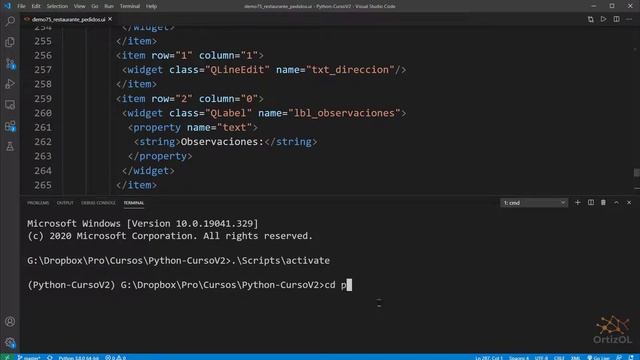This screenshot has width=640, height=360.
Task: Click CRLF line ending in status bar
Action: click(559, 358)
